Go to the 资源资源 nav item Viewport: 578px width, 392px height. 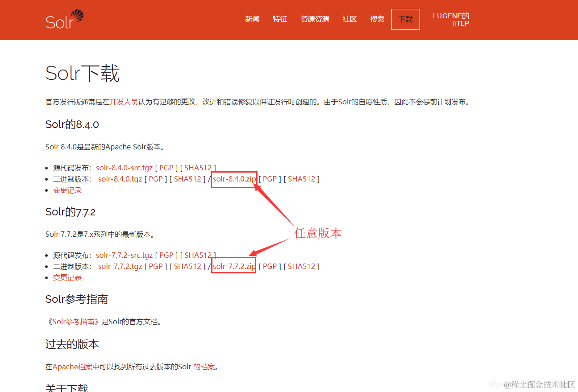coord(315,19)
